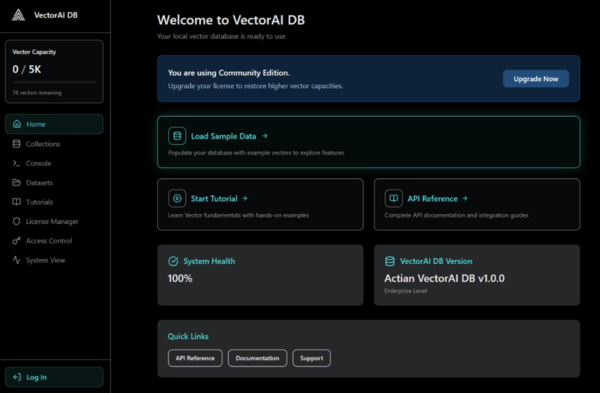Click the API Reference card's book icon
The width and height of the screenshot is (600, 393).
tap(393, 198)
